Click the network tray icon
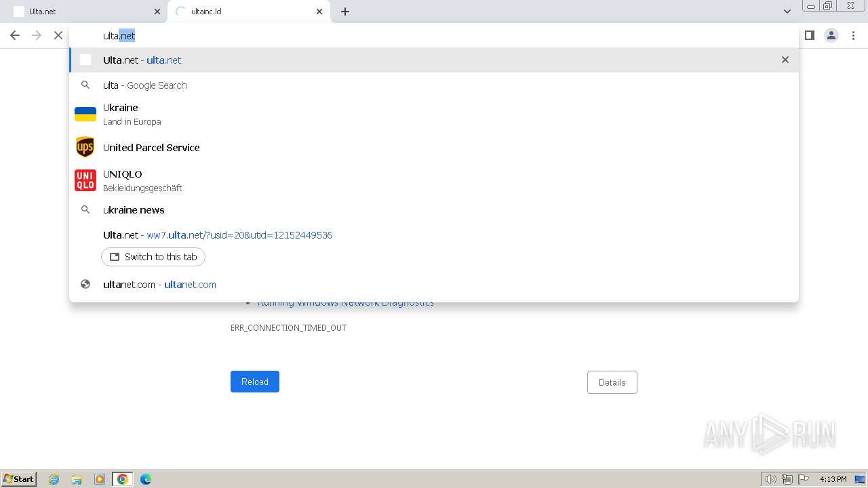Screen dimensions: 868x488 tap(787, 479)
